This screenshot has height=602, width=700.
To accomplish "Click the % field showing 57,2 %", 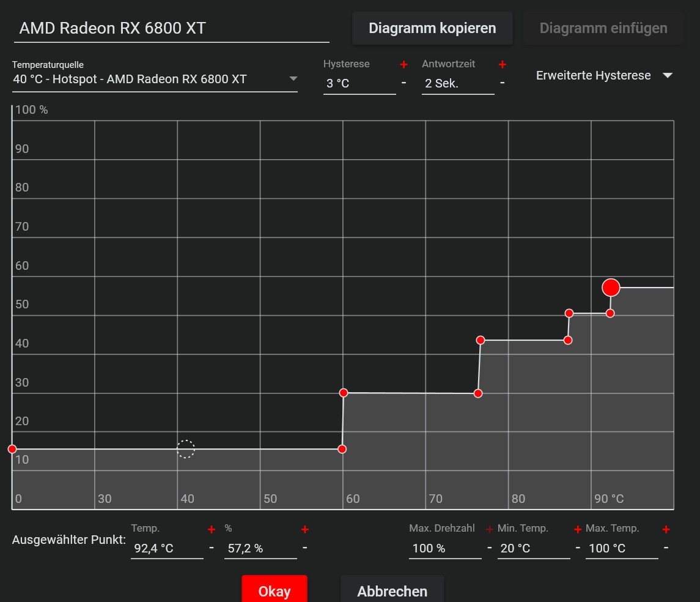I will click(x=260, y=548).
